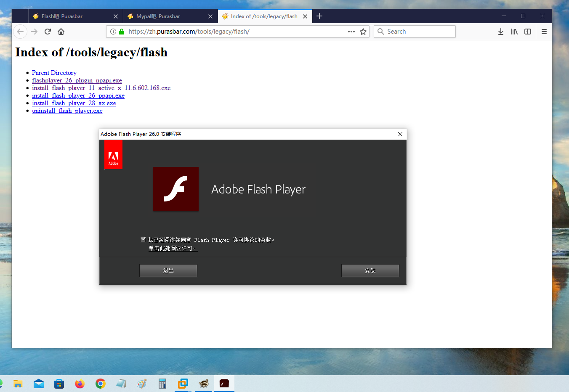569x392 pixels.
Task: Switch to the raccoon browser taskbar icon
Action: (x=204, y=384)
